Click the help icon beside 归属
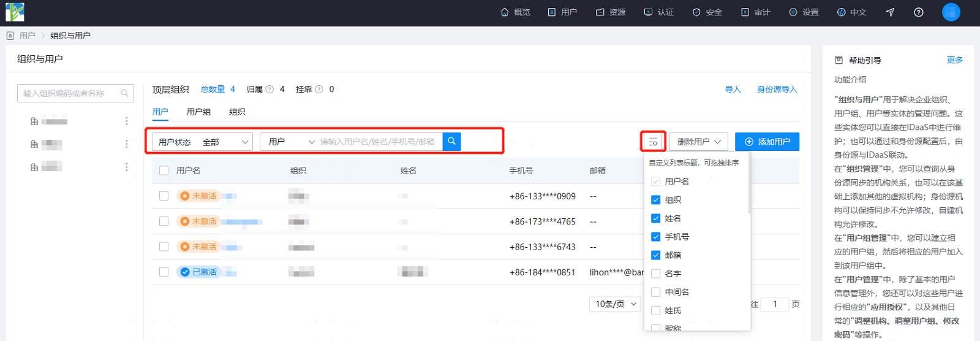The height and width of the screenshot is (341, 980). click(x=269, y=90)
